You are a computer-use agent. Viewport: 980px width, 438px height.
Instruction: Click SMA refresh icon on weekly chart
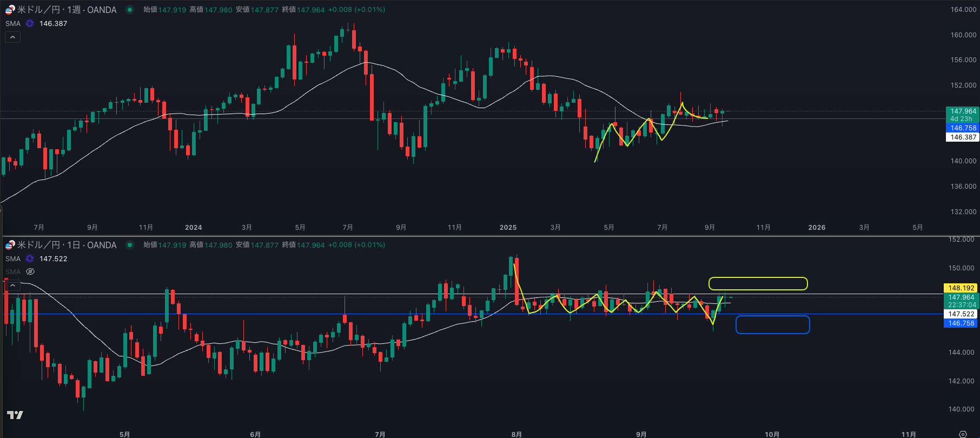(x=30, y=24)
